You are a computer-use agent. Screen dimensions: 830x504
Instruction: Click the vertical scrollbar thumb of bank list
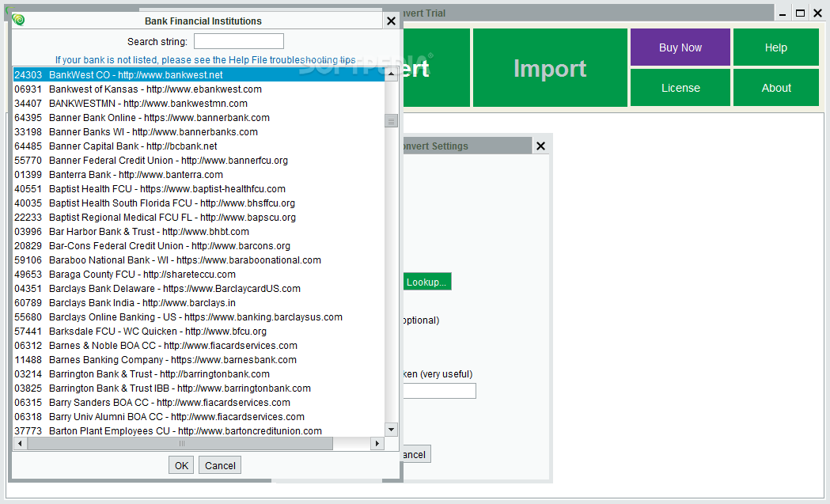[x=391, y=121]
